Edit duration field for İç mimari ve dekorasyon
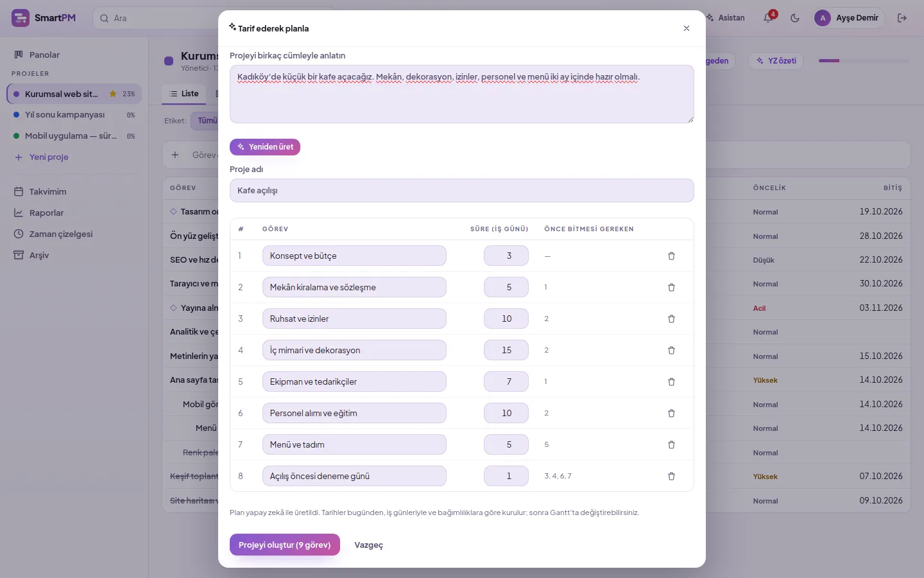 coord(506,350)
